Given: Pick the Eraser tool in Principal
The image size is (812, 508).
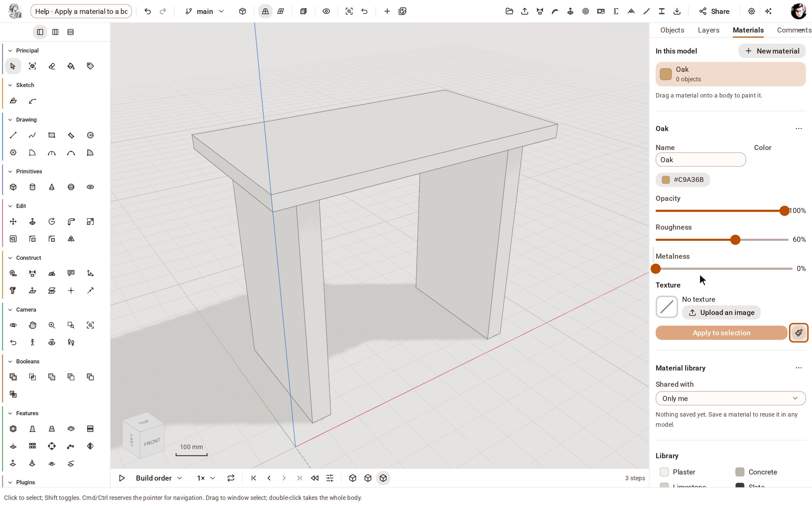Looking at the screenshot, I should [x=52, y=66].
